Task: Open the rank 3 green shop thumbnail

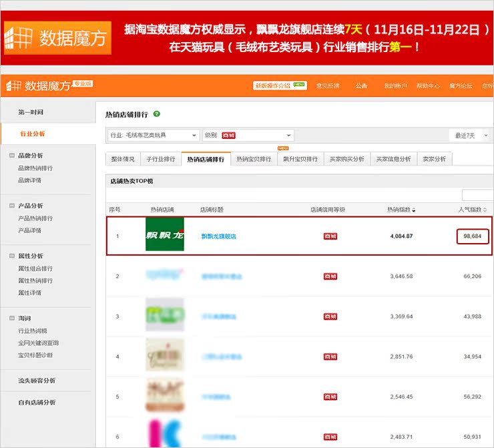Action: pyautogui.click(x=164, y=314)
